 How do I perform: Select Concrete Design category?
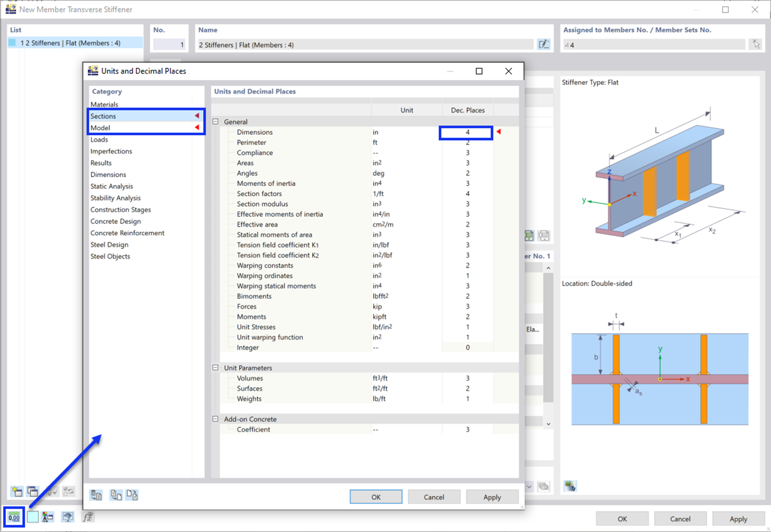click(147, 221)
